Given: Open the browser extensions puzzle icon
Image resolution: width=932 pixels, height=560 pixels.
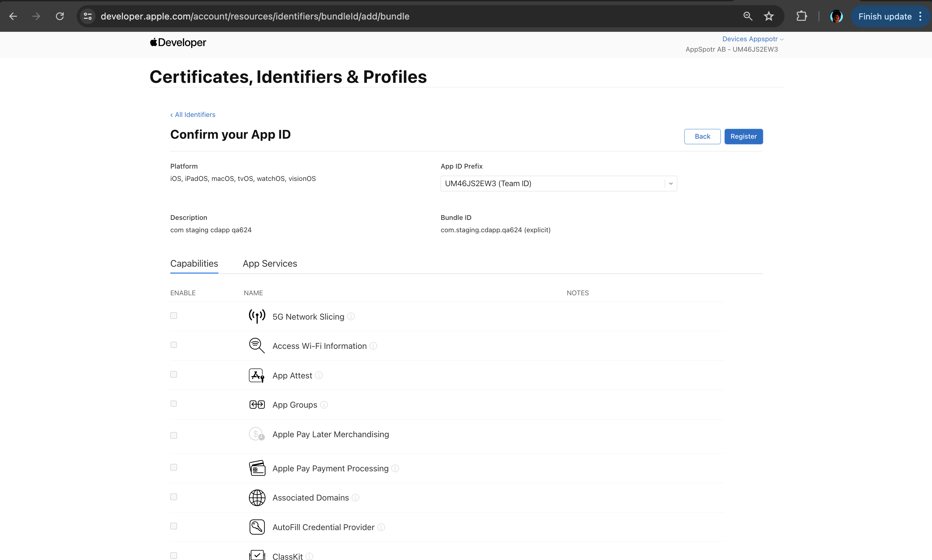Looking at the screenshot, I should tap(801, 16).
